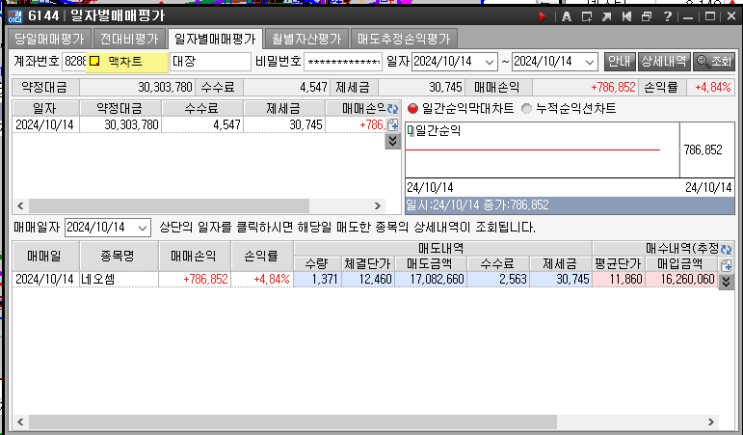Screen dimensions: 743x435
Task: Click the 체결단가 column header
Action: click(367, 264)
